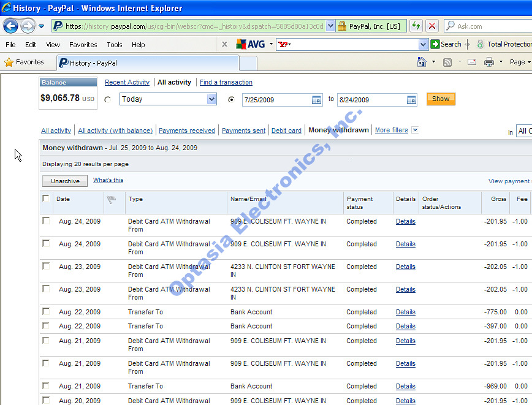
Task: Click the Home icon in command bar
Action: pos(422,62)
